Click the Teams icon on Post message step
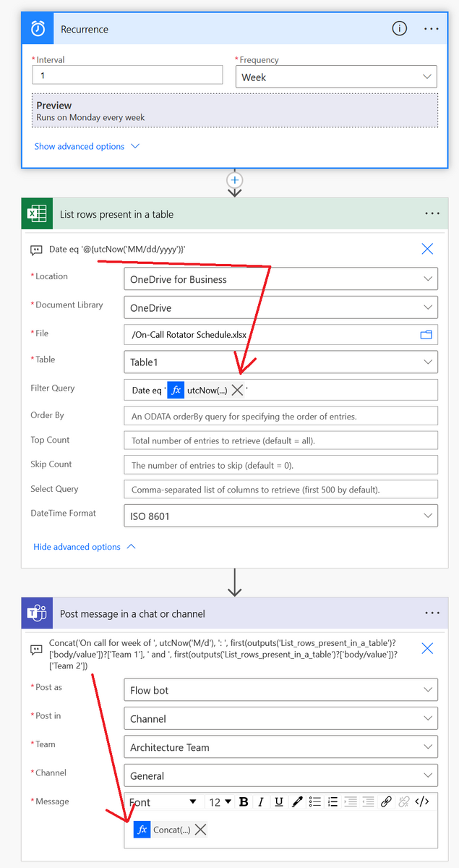The width and height of the screenshot is (459, 868). [x=37, y=613]
